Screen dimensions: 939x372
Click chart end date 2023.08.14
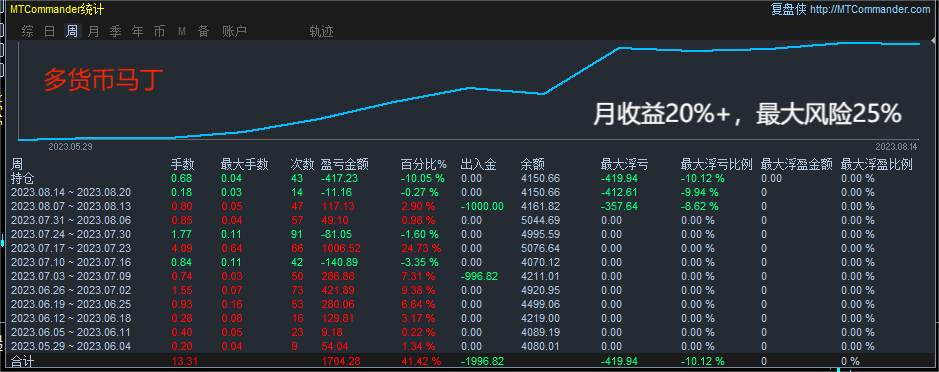896,146
